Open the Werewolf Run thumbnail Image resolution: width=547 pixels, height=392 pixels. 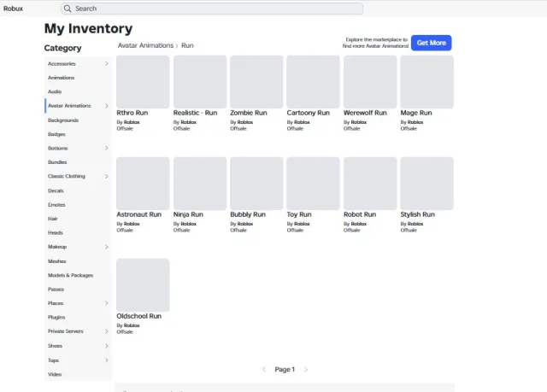(x=370, y=82)
